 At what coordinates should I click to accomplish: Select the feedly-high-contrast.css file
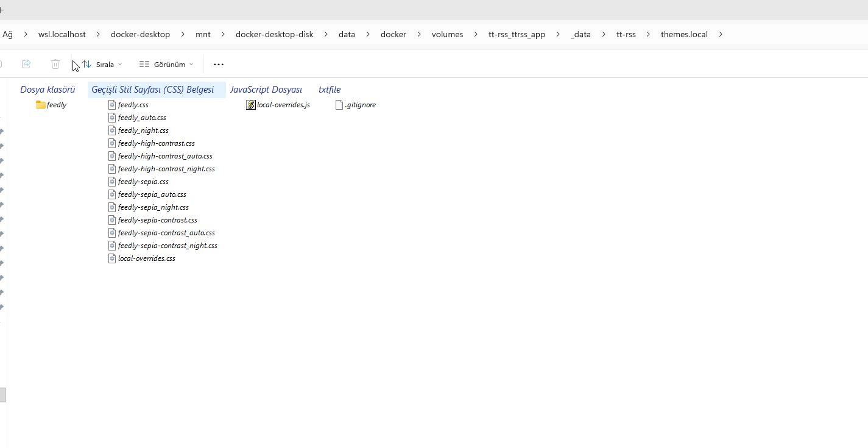152,143
